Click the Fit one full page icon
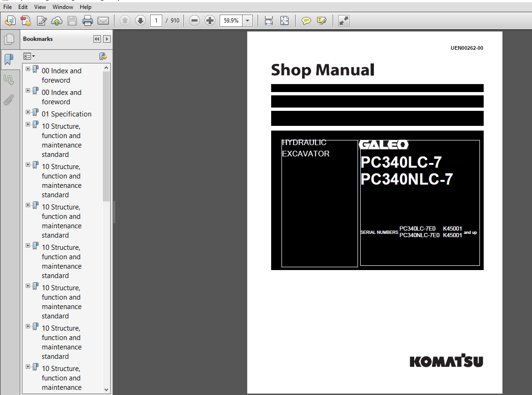Viewport: 532px width, 395px height. (284, 21)
